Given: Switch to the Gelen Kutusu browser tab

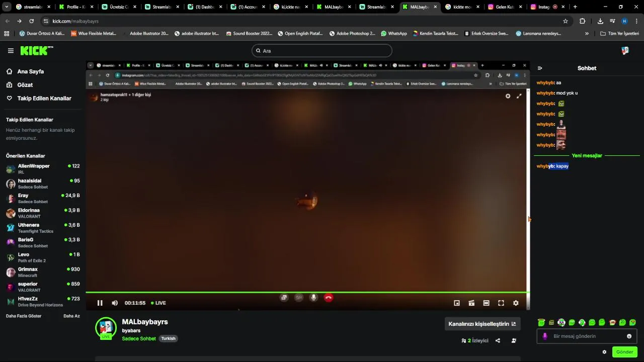Looking at the screenshot, I should (x=505, y=7).
